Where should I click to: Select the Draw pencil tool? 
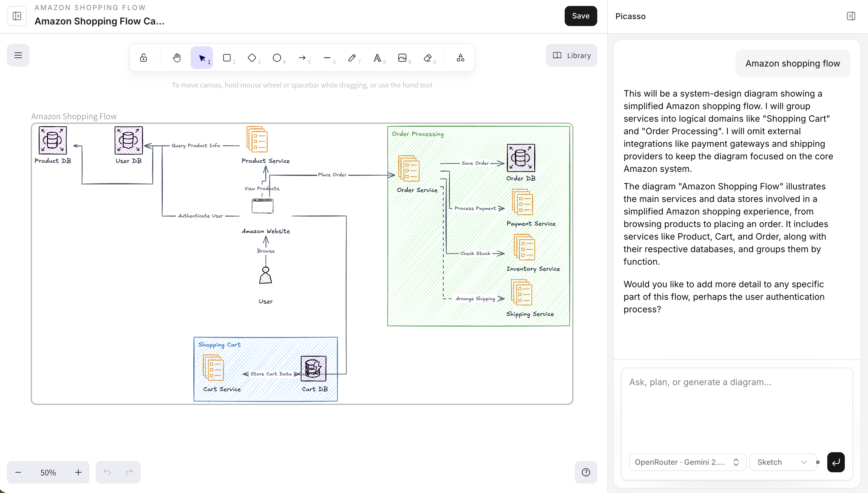pyautogui.click(x=352, y=58)
